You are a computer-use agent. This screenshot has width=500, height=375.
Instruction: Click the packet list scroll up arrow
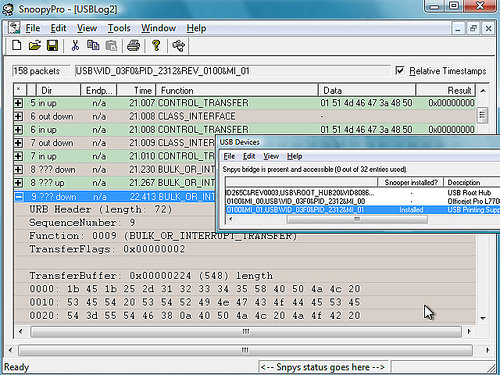coord(483,91)
